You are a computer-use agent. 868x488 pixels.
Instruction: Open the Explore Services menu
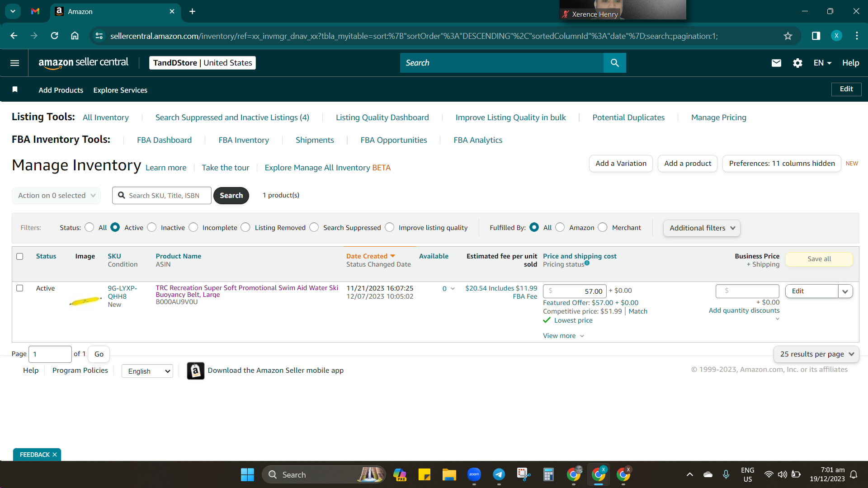[120, 90]
